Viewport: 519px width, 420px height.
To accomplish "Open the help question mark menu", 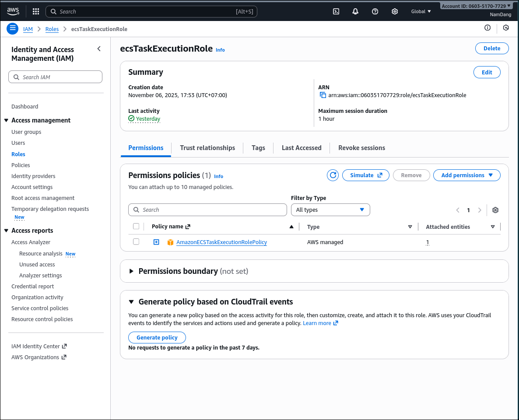I will point(375,11).
